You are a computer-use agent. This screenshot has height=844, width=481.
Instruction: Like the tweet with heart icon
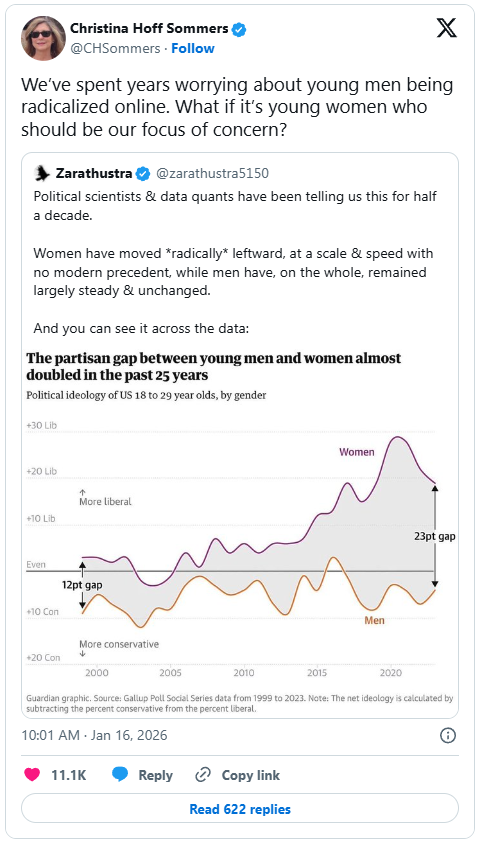click(33, 775)
